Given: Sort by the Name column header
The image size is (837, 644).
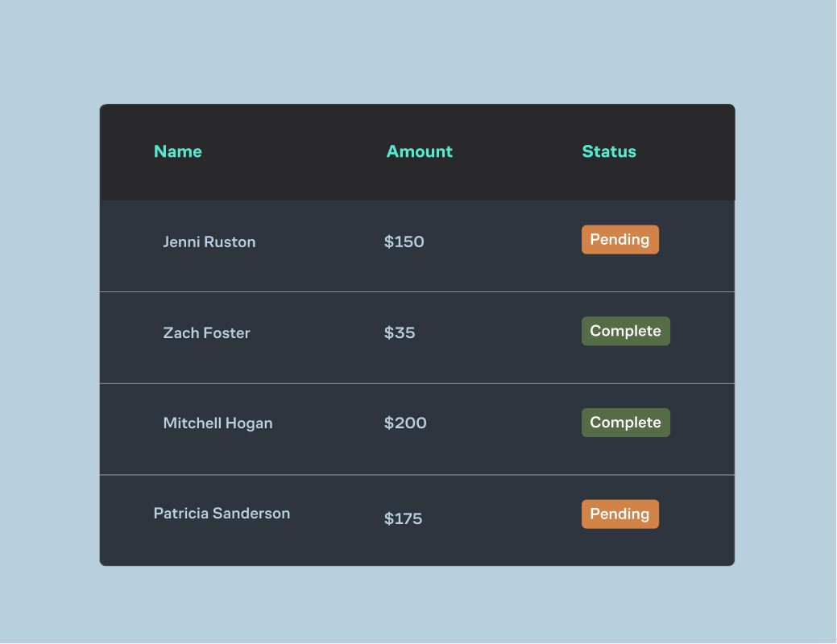Looking at the screenshot, I should pyautogui.click(x=177, y=151).
